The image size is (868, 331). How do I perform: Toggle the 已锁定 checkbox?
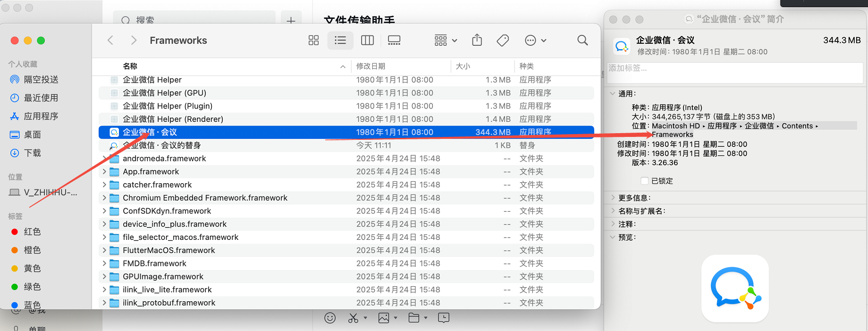(644, 181)
